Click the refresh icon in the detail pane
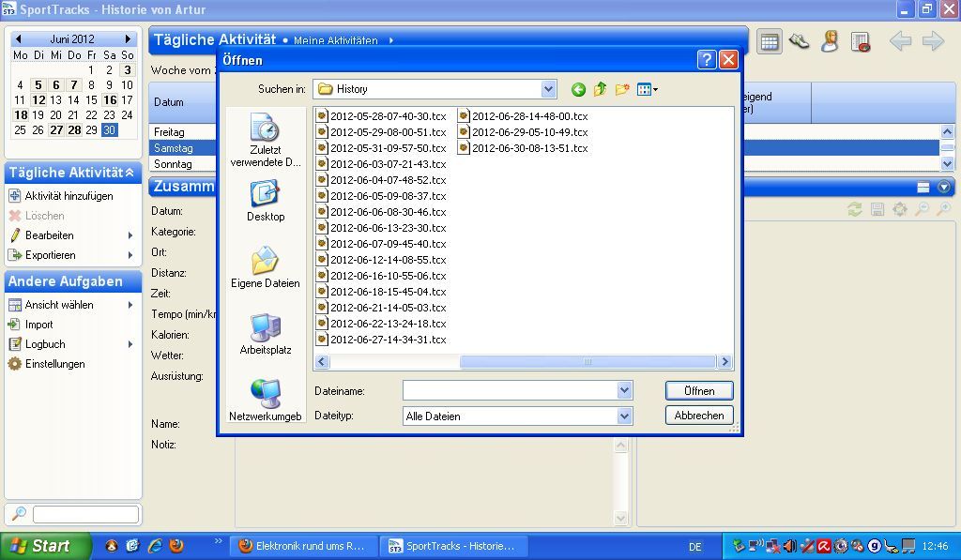 click(x=854, y=209)
